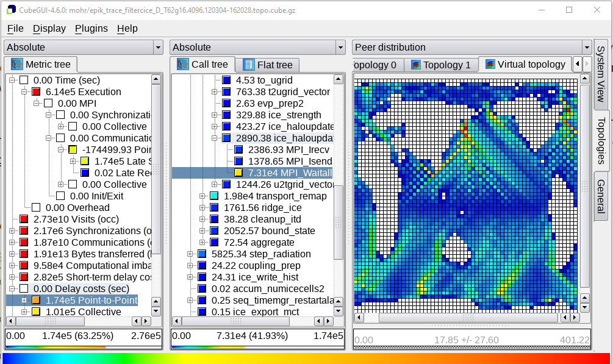
Task: Click the topology tabs right scroll arrow
Action: (587, 64)
